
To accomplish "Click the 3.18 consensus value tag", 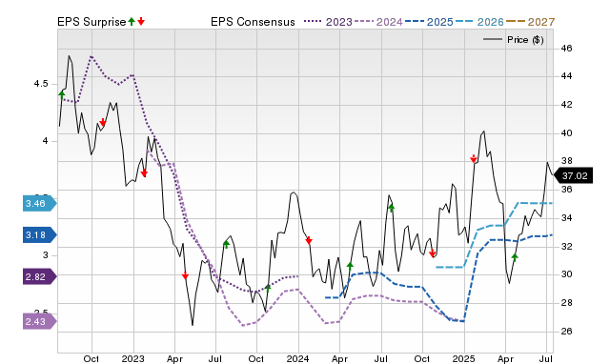I will click(x=40, y=235).
